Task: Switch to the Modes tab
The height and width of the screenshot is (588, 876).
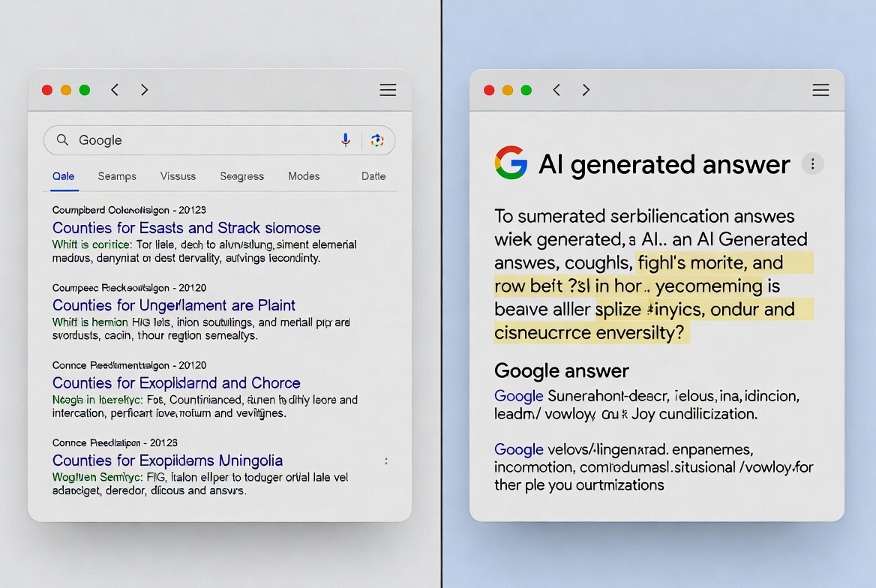Action: 304,176
